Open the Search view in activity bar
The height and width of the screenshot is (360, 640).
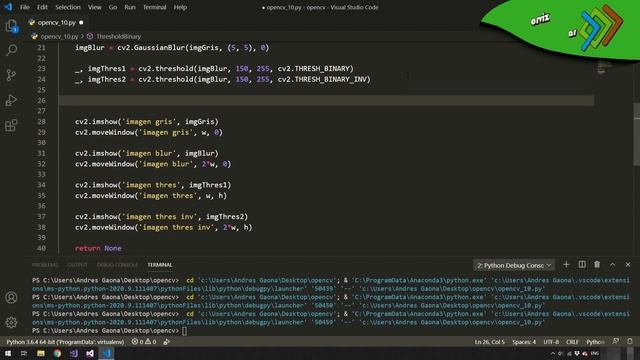click(x=11, y=50)
